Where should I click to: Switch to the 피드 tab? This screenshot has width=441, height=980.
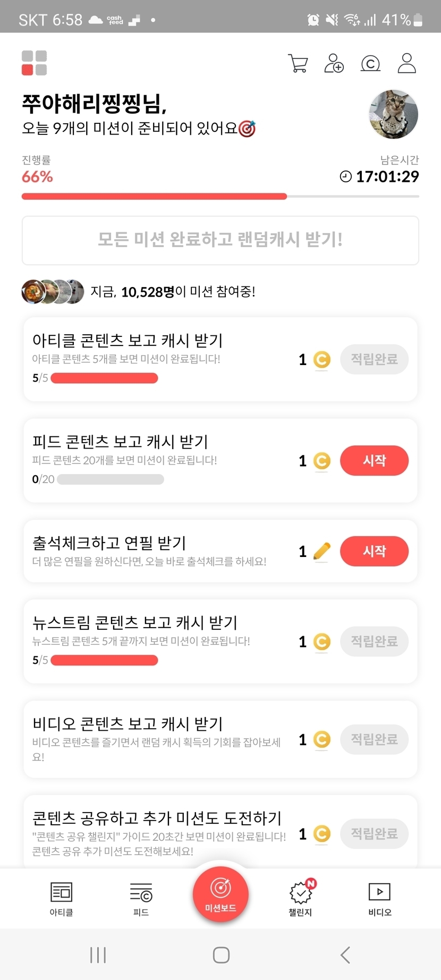coord(141,899)
